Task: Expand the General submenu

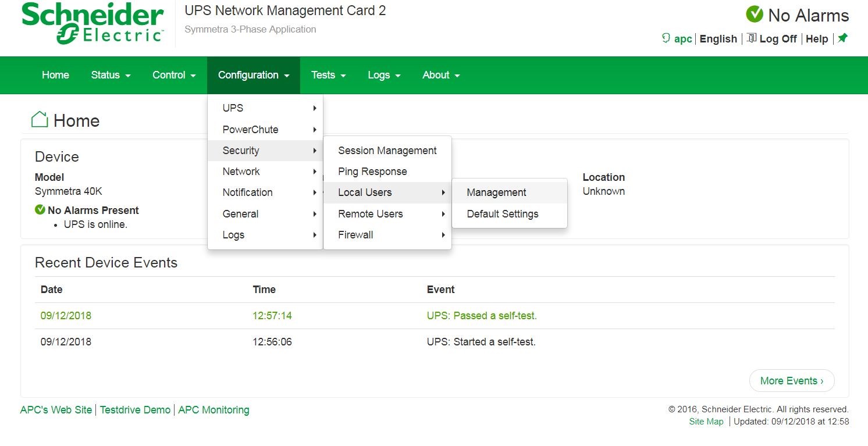Action: coord(265,214)
